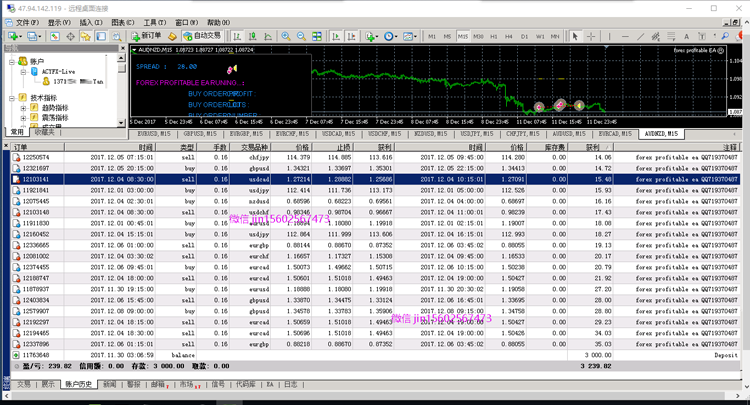Select order 12250574 row
This screenshot has height=405, width=750.
[375, 157]
